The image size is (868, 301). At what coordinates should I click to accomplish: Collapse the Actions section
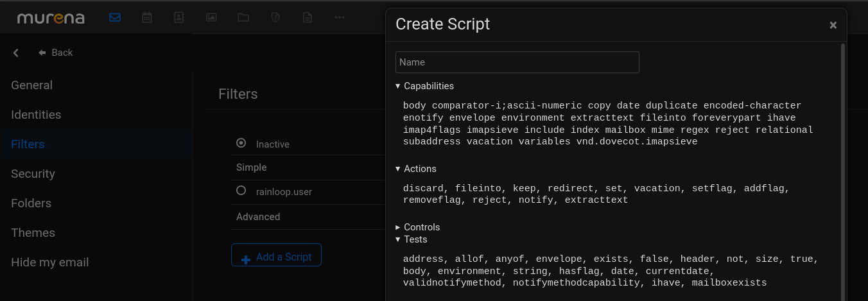(416, 169)
